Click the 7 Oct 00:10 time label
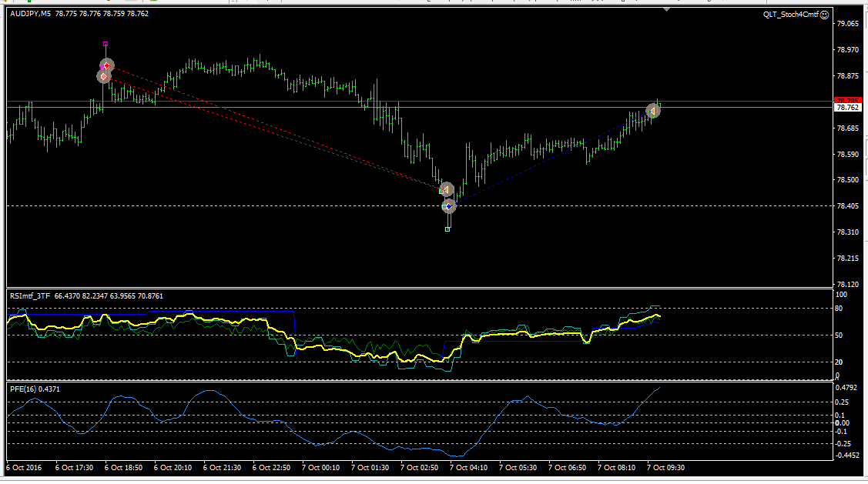 pyautogui.click(x=320, y=467)
